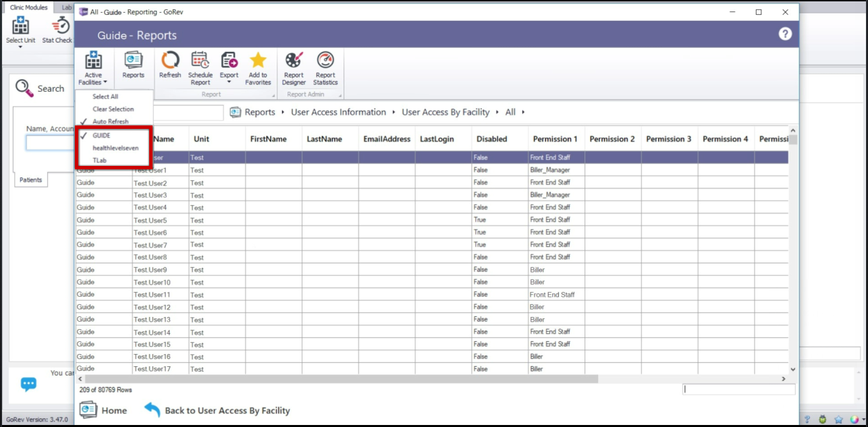Expand the arrow after User Access Information
The width and height of the screenshot is (868, 427).
[394, 112]
